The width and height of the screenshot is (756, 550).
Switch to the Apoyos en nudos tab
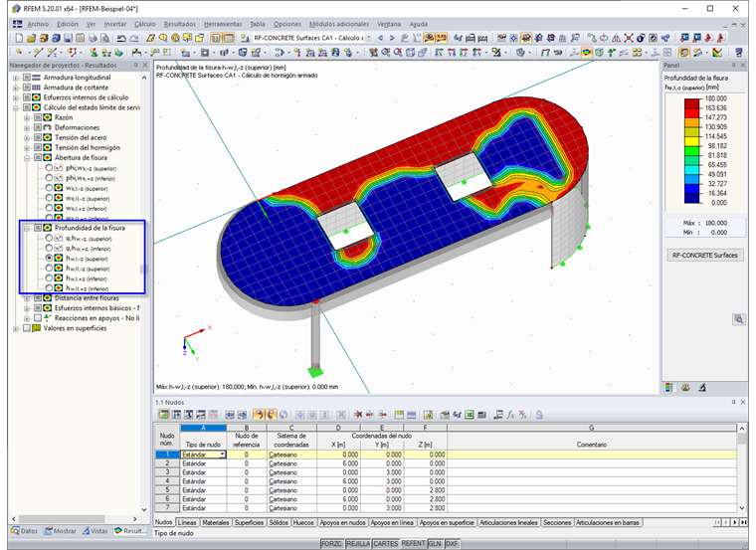coord(343,522)
